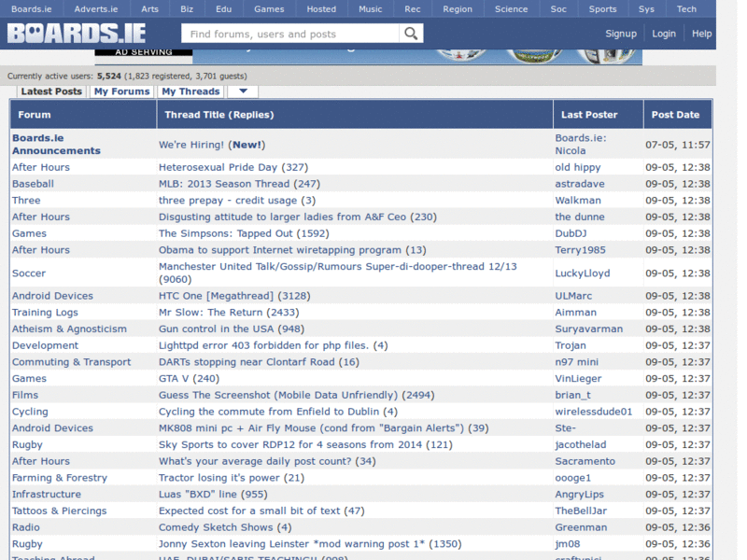Open the We're Hiring! thread

(x=191, y=145)
